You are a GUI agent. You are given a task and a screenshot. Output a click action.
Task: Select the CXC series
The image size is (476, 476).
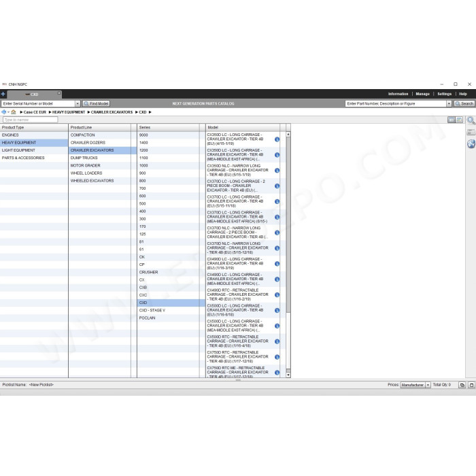point(171,295)
